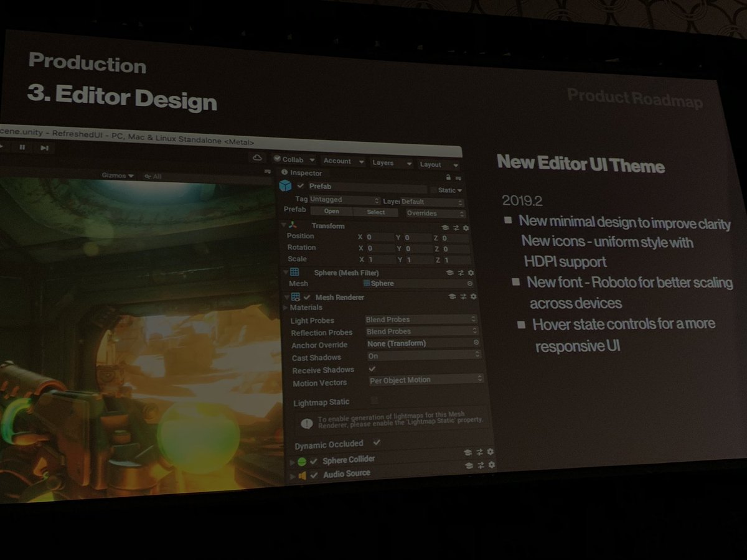Open the Account dropdown
The height and width of the screenshot is (560, 747).
(x=342, y=161)
